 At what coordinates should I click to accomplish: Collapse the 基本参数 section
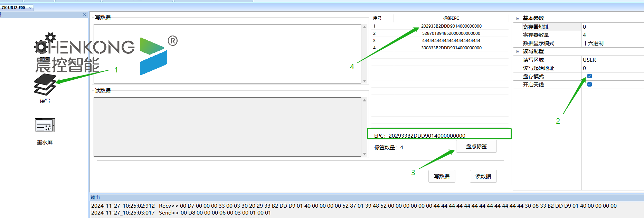518,18
